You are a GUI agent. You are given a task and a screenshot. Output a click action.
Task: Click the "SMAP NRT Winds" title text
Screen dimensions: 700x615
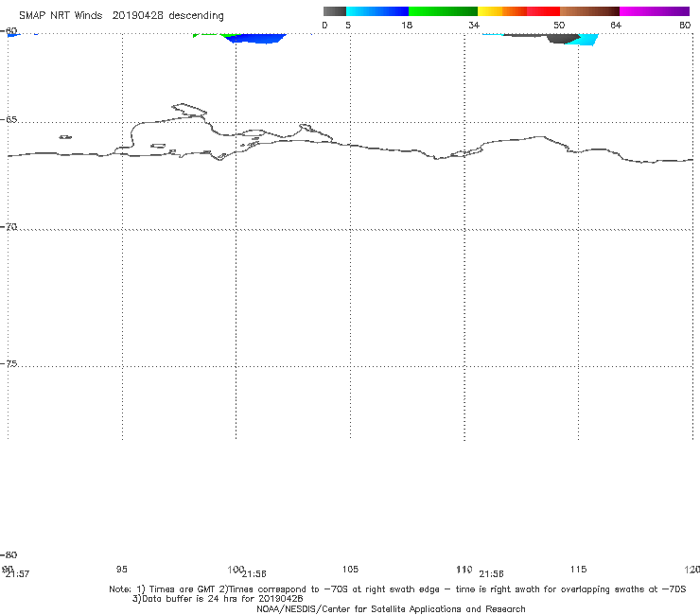pos(61,16)
